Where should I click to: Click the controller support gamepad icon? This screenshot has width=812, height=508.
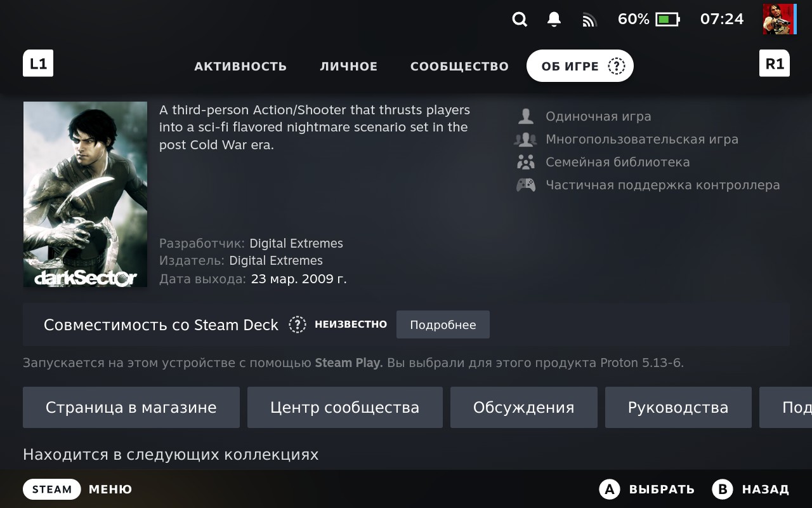525,185
